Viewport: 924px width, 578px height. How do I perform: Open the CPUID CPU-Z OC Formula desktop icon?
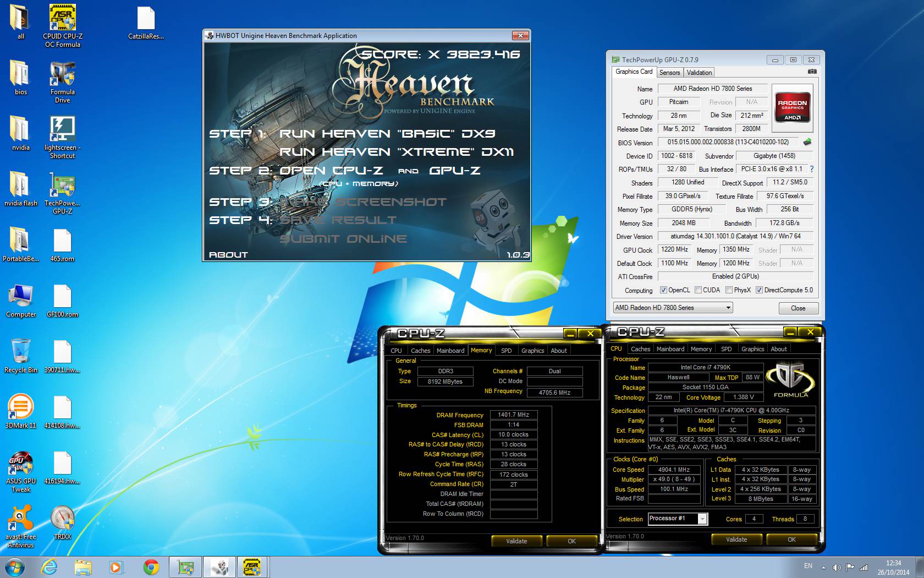(62, 25)
